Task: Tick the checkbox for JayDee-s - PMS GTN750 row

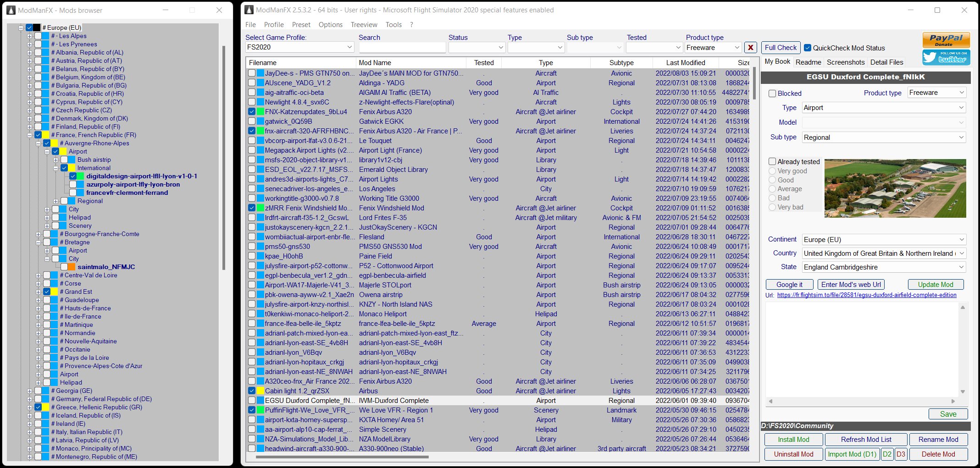Action: 252,73
